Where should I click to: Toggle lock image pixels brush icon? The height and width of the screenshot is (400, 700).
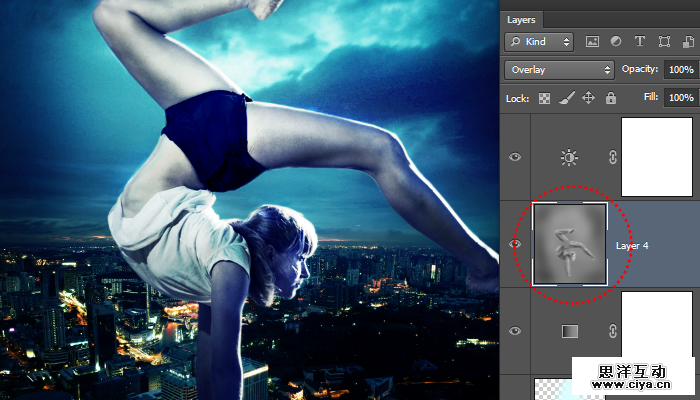tap(566, 98)
